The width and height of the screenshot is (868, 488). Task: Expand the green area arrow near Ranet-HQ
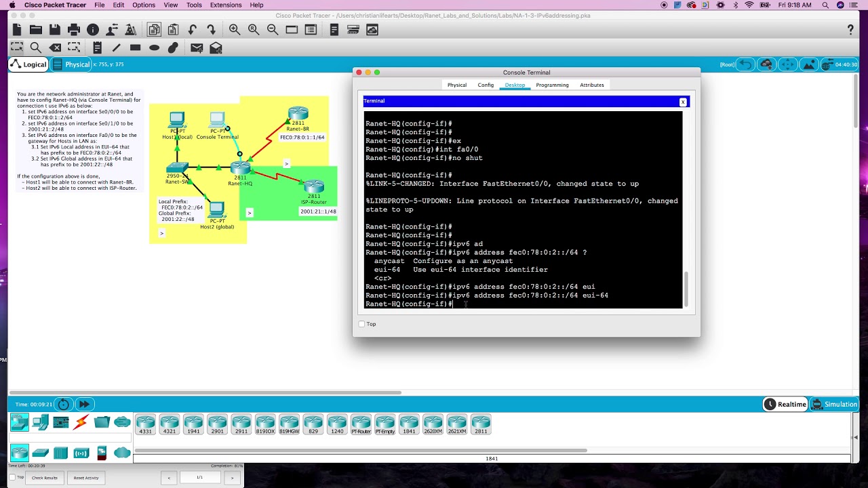[250, 213]
